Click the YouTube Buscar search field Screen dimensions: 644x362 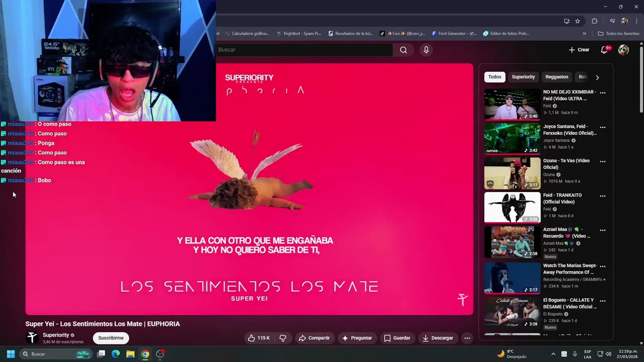pos(304,50)
